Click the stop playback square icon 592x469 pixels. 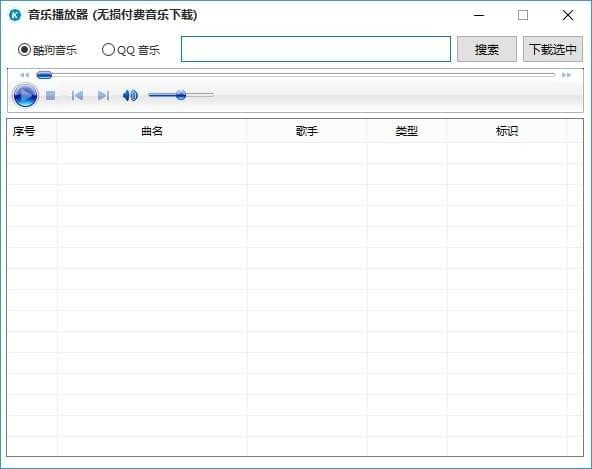[x=51, y=96]
